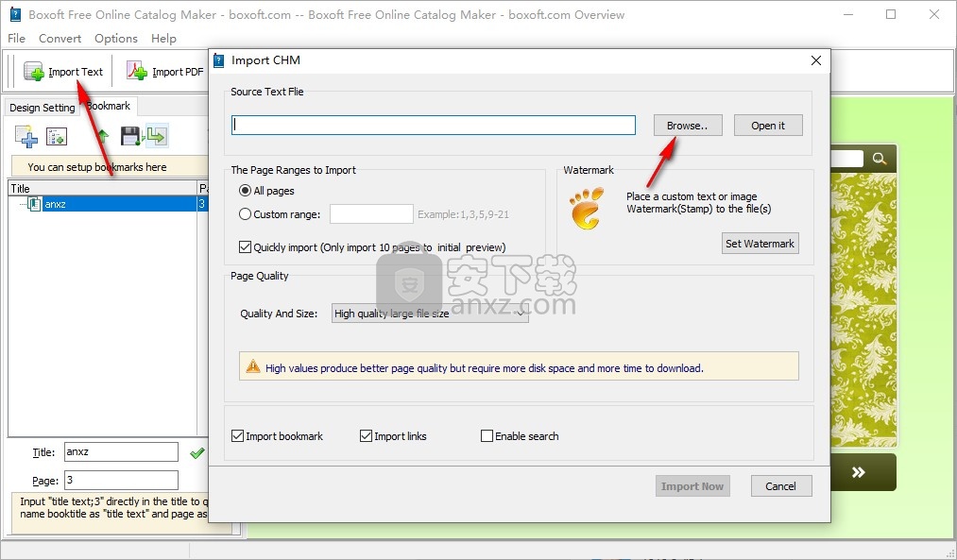Toggle the Quickly import checkbox
The height and width of the screenshot is (560, 957).
[x=245, y=247]
